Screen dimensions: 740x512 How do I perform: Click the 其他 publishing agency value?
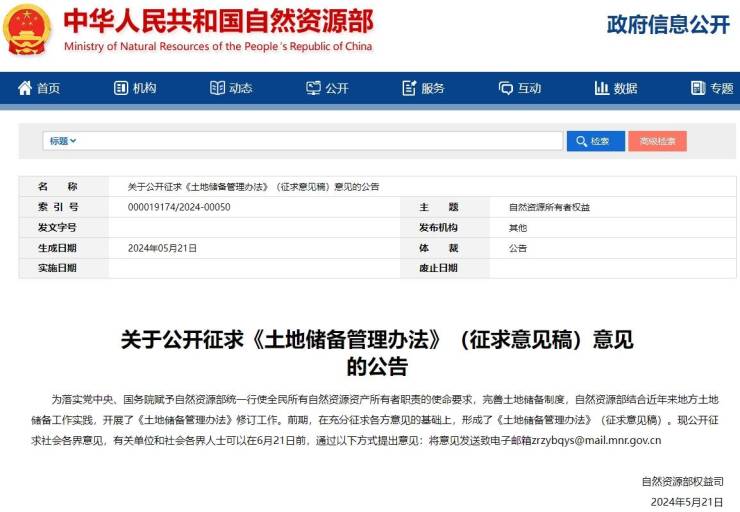[517, 228]
